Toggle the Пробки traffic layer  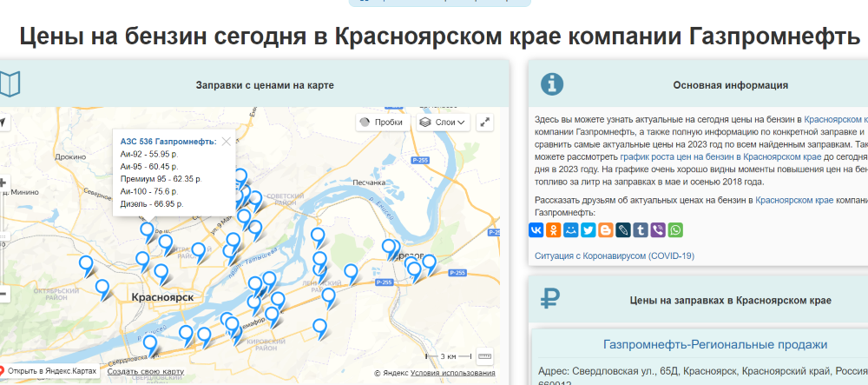click(383, 123)
